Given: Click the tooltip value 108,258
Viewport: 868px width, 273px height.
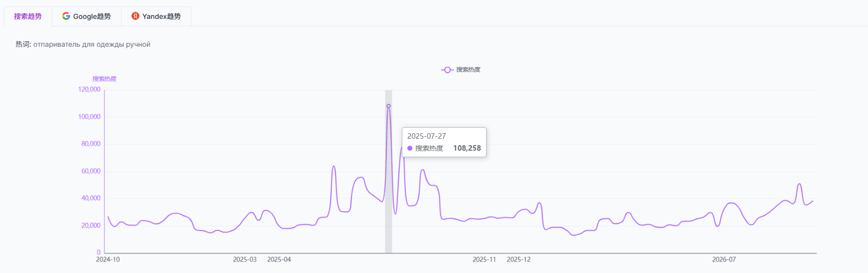Looking at the screenshot, I should tap(467, 148).
